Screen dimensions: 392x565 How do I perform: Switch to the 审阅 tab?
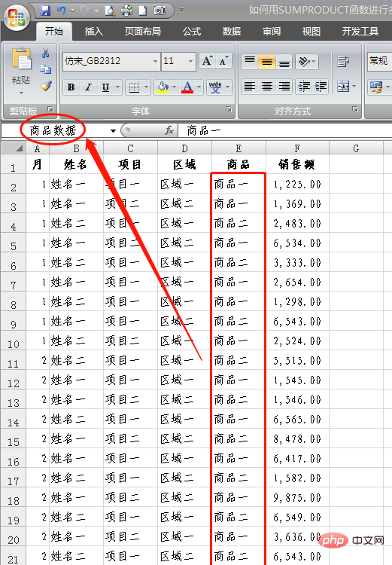click(272, 32)
